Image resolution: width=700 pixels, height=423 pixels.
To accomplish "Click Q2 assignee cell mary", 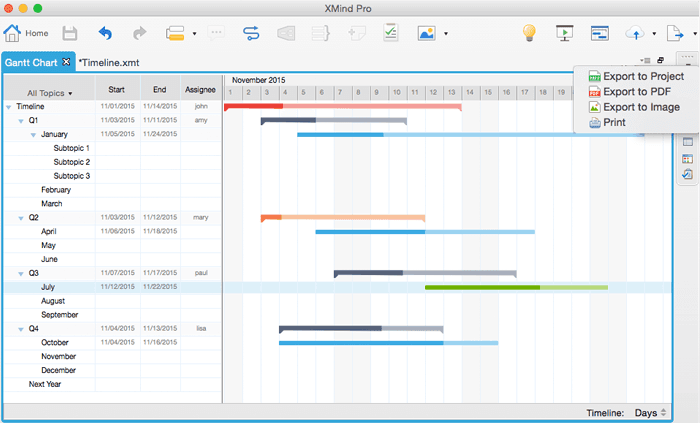I will [x=201, y=217].
